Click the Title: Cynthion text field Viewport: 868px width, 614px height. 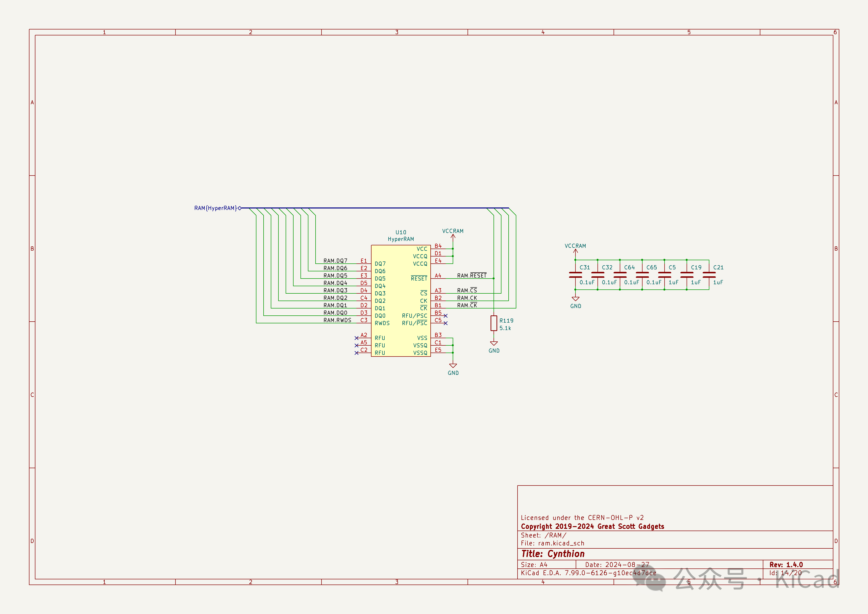point(553,554)
